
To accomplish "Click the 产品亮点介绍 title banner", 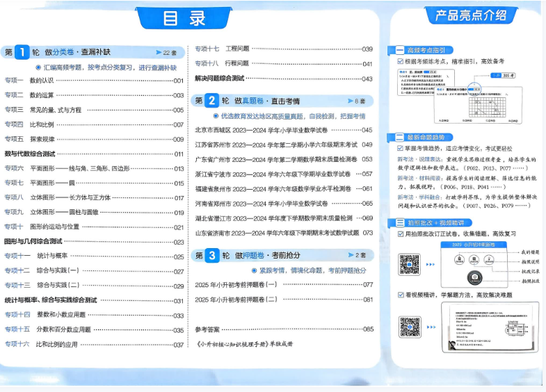I will [x=471, y=15].
